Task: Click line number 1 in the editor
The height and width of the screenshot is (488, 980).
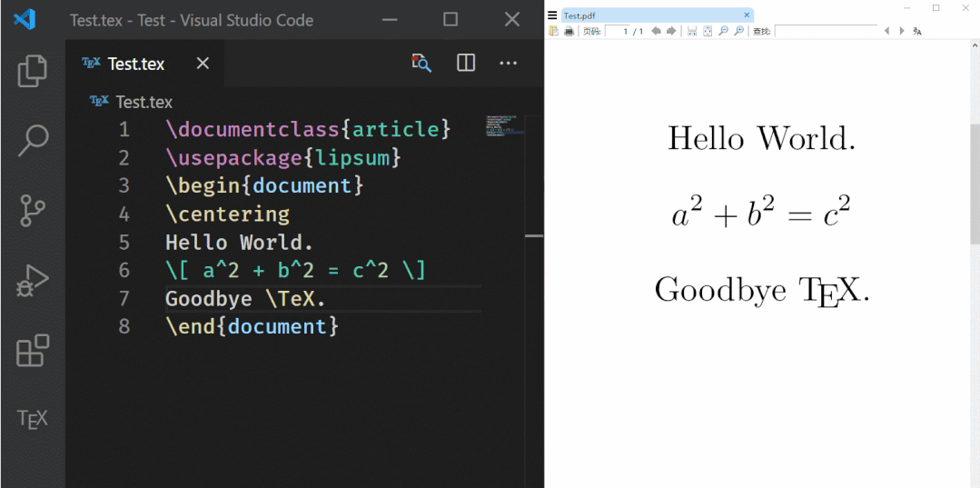Action: [x=124, y=130]
